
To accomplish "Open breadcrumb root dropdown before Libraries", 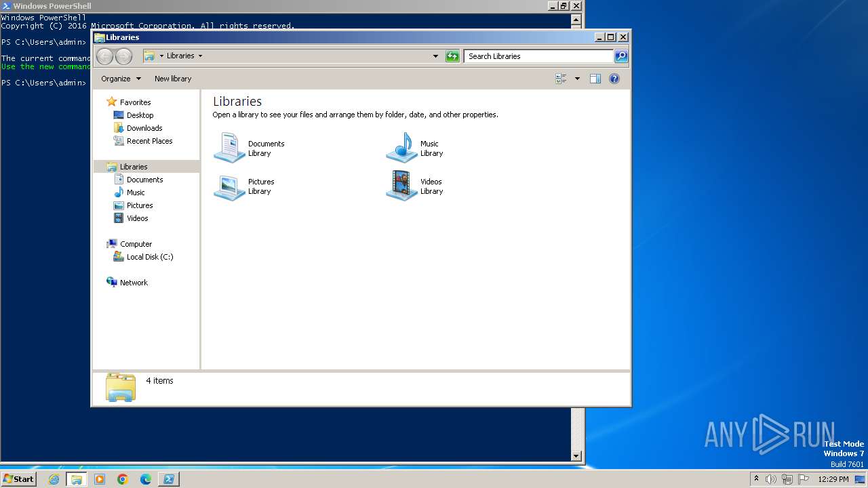I will pyautogui.click(x=161, y=56).
